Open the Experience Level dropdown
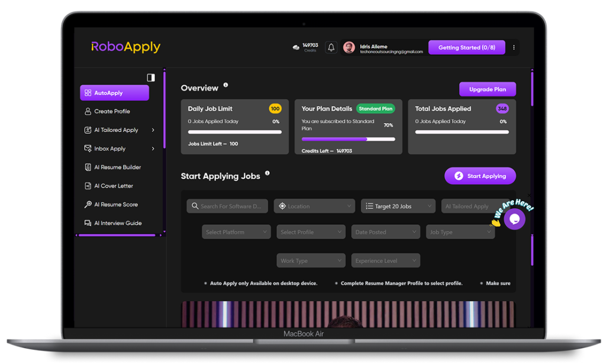Screen dimensions: 606x364 [x=386, y=260]
